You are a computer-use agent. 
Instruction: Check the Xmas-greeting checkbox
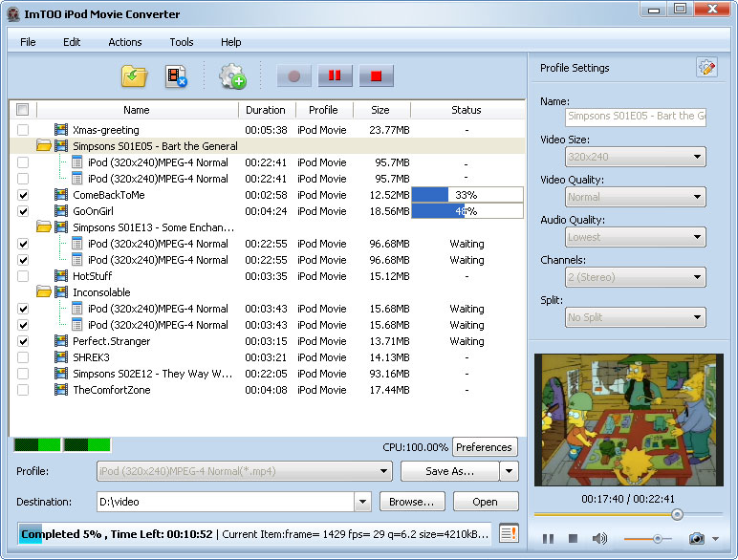23,129
